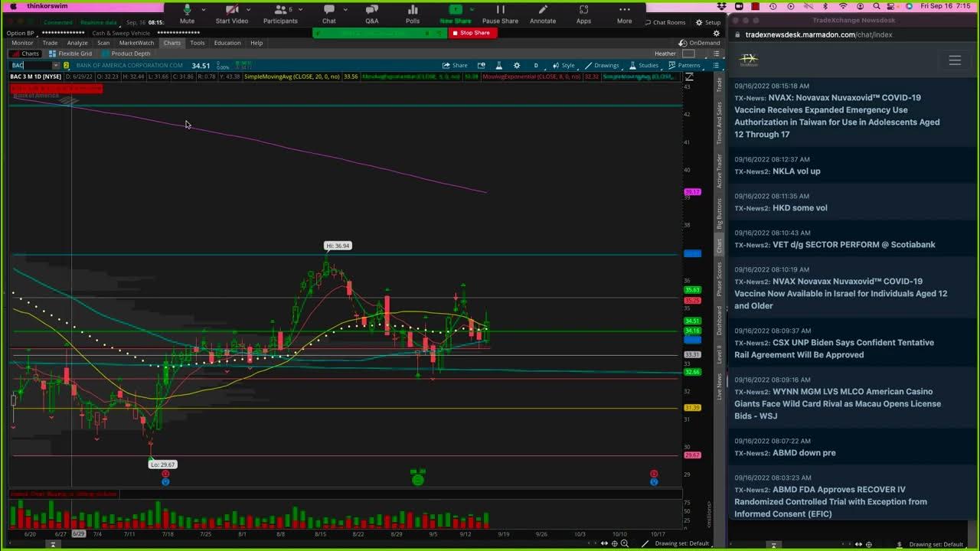
Task: Open Zoom Apps
Action: point(583,13)
